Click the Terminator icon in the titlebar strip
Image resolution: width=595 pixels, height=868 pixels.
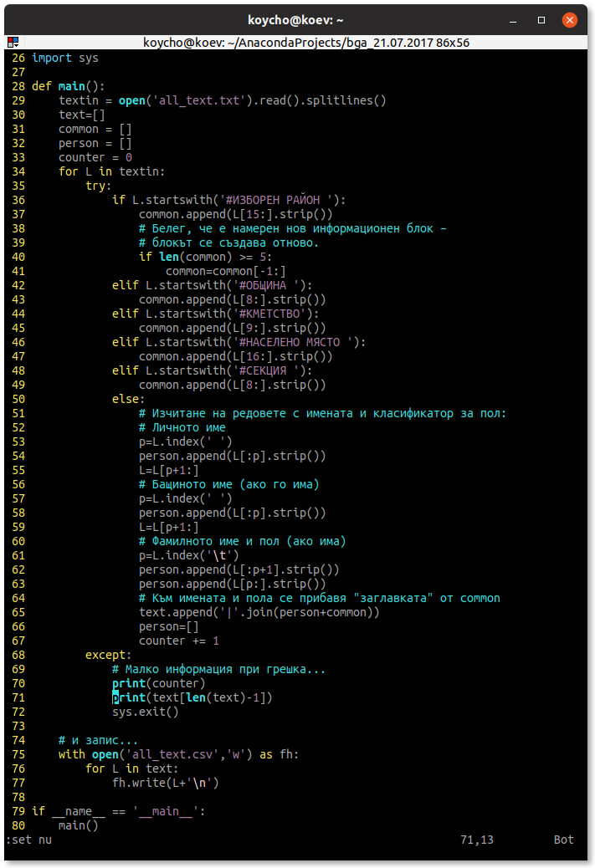pyautogui.click(x=13, y=42)
